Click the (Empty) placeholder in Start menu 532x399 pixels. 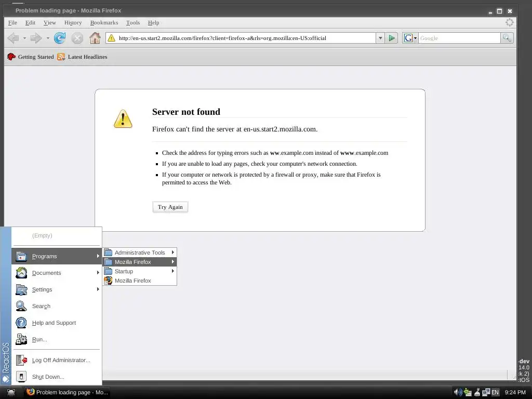pos(42,235)
